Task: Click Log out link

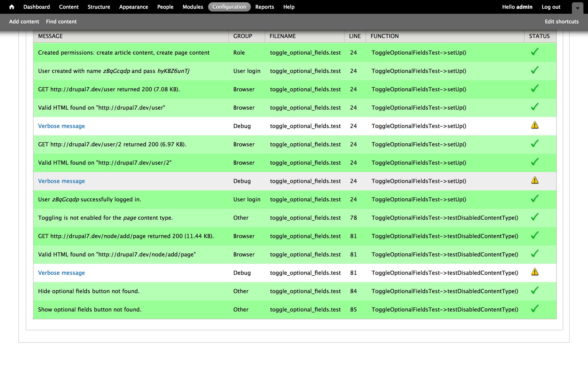Action: tap(551, 7)
